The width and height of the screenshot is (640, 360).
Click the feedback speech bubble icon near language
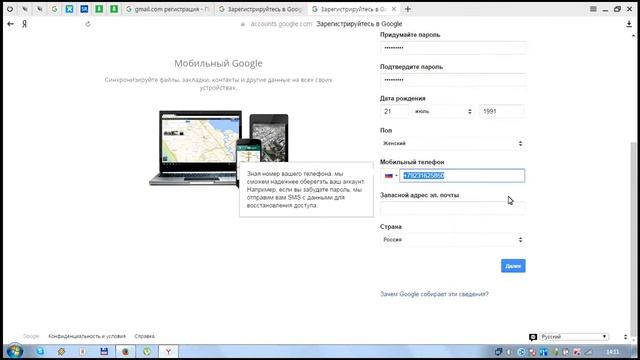click(533, 337)
